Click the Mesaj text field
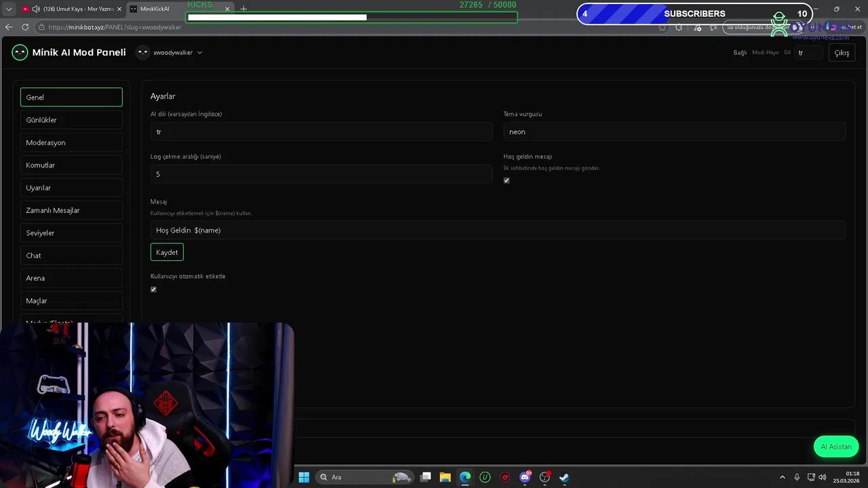 (x=498, y=230)
